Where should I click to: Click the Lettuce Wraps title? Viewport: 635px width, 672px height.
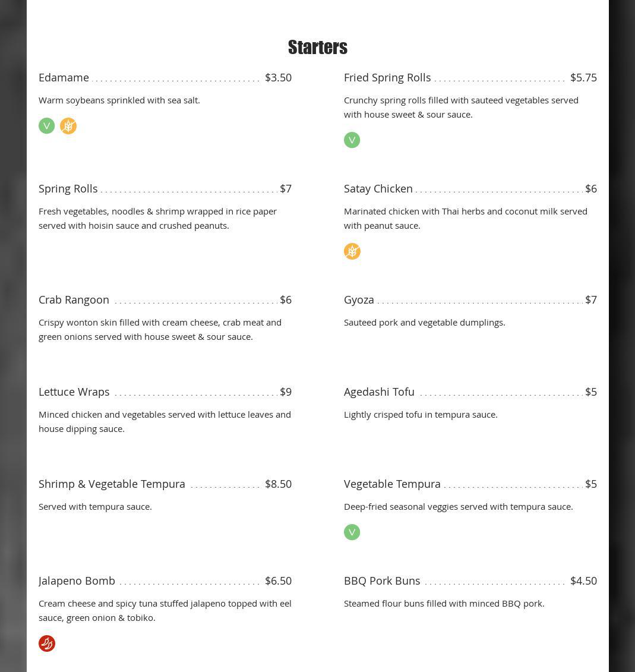(74, 392)
